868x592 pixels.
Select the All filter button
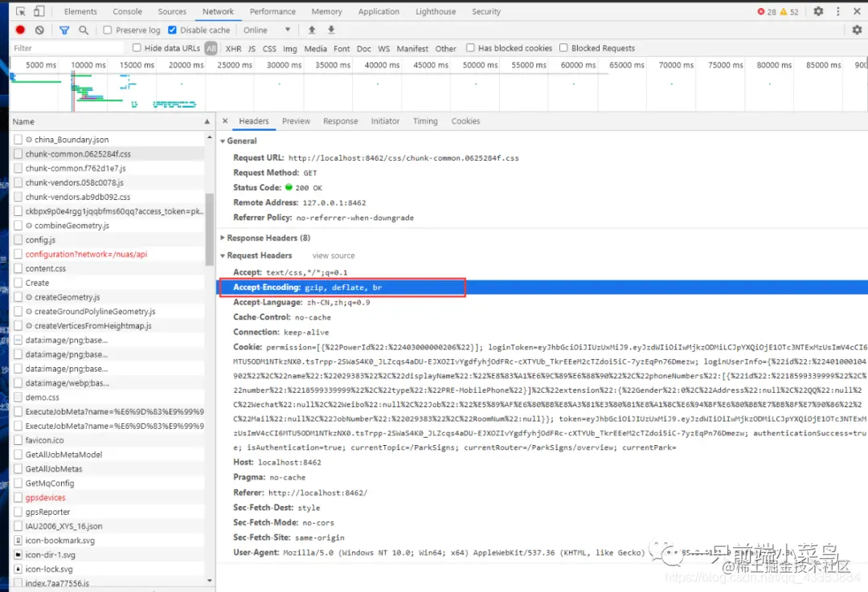[x=211, y=48]
